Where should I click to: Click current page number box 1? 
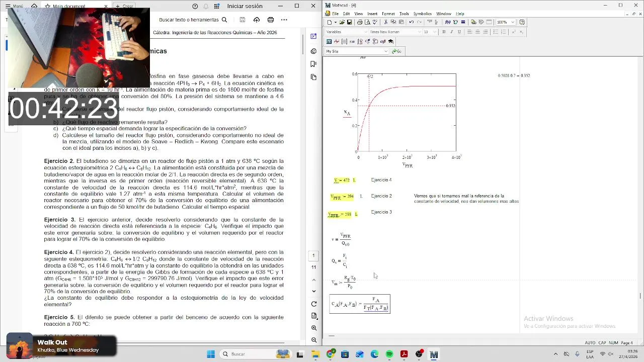coord(313,255)
